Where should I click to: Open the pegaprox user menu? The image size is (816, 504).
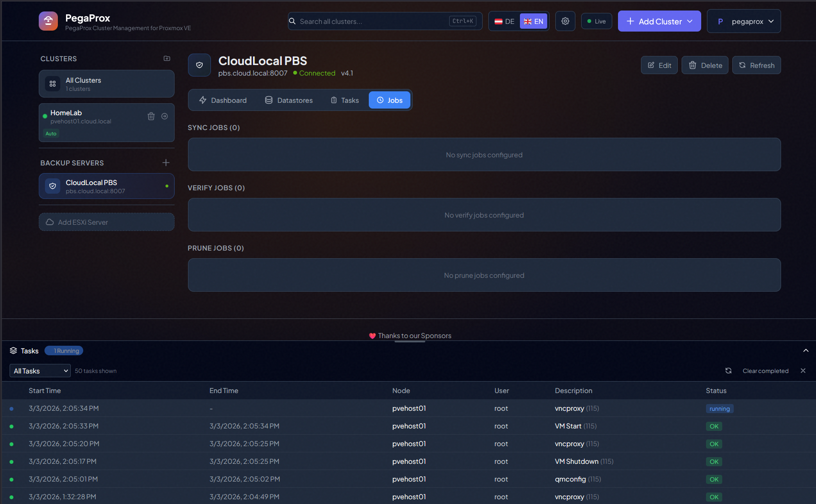(744, 21)
